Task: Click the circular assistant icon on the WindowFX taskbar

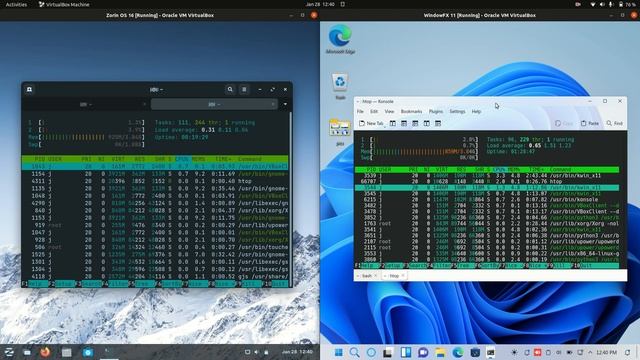Action: coord(371,352)
